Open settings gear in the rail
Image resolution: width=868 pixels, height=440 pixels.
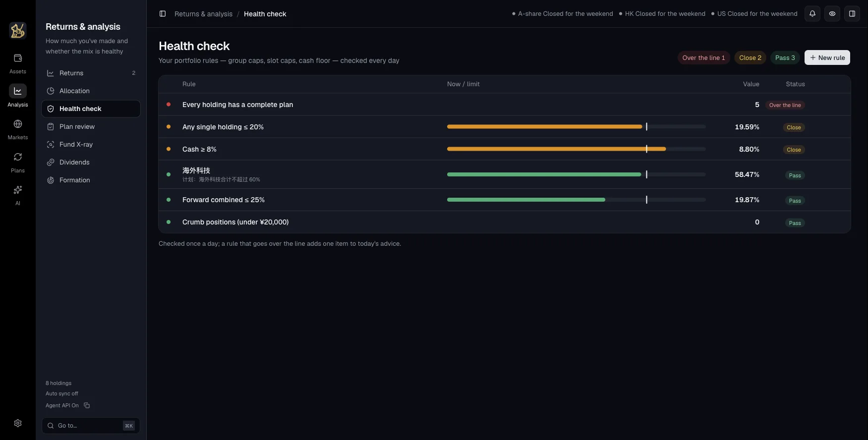point(18,423)
